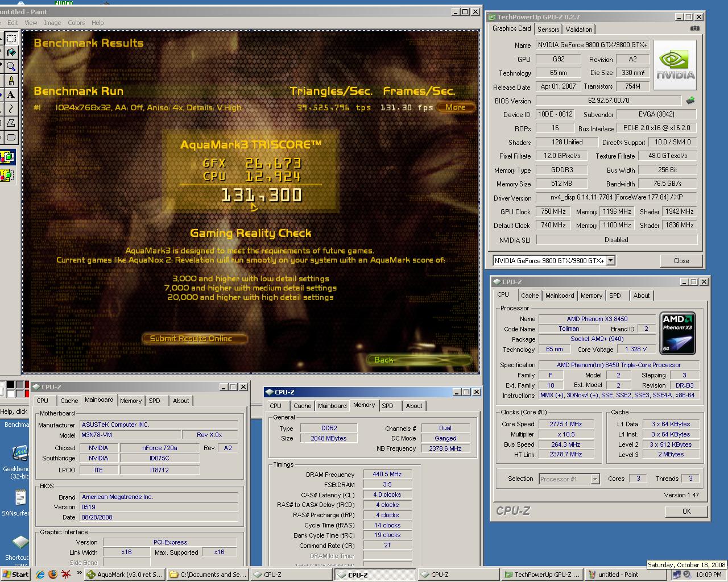Click the NB Frequency 2378.6 MHz value
Screen dimensions: 728x582
445,448
